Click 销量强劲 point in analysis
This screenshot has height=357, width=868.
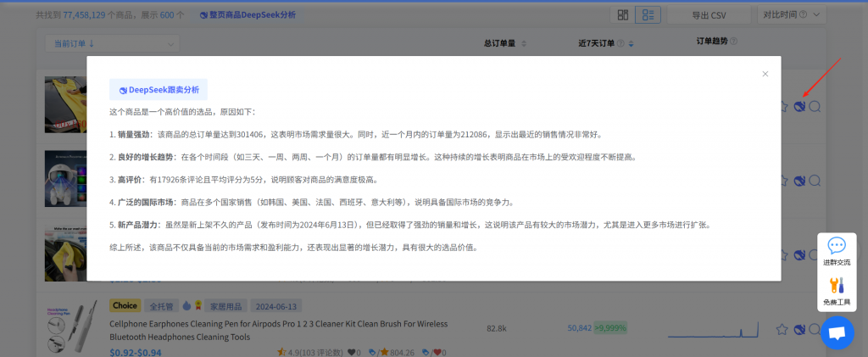click(x=136, y=135)
